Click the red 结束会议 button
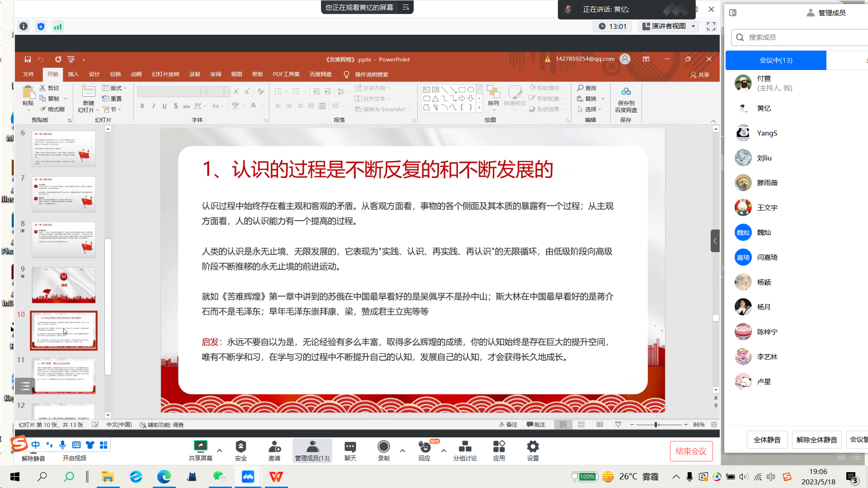This screenshot has height=488, width=868. 691,451
